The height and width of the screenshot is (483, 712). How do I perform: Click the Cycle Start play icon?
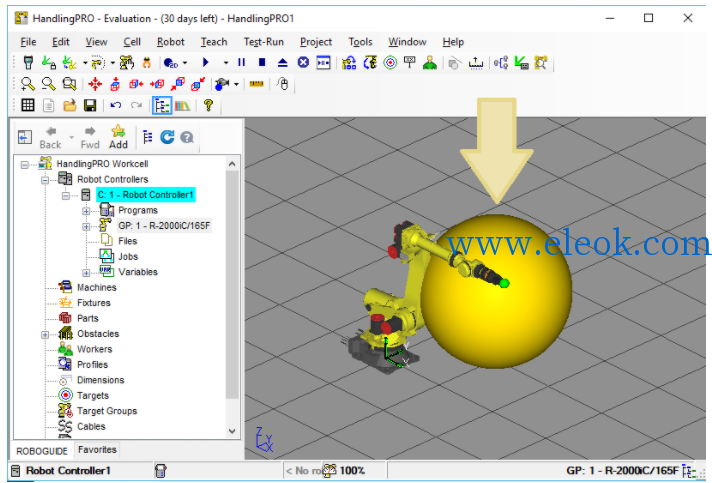click(205, 62)
